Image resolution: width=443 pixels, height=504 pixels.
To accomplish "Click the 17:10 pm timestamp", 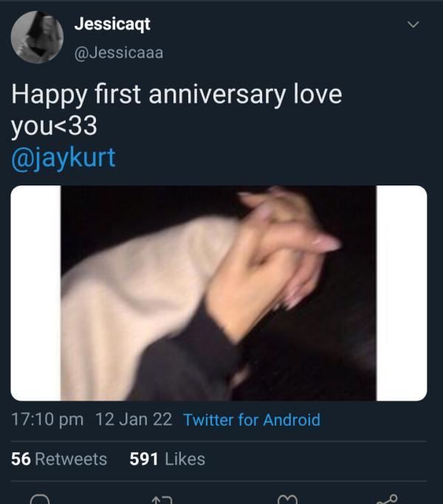I will pos(47,420).
